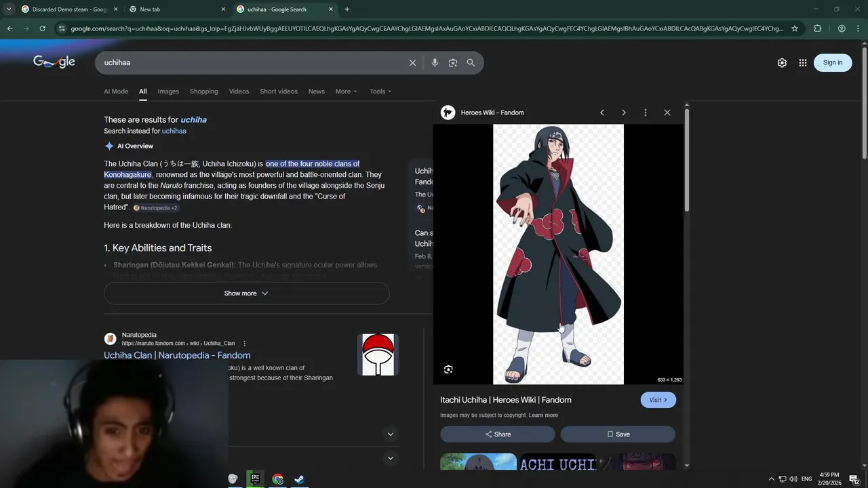Open the Google apps grid

[x=803, y=62]
